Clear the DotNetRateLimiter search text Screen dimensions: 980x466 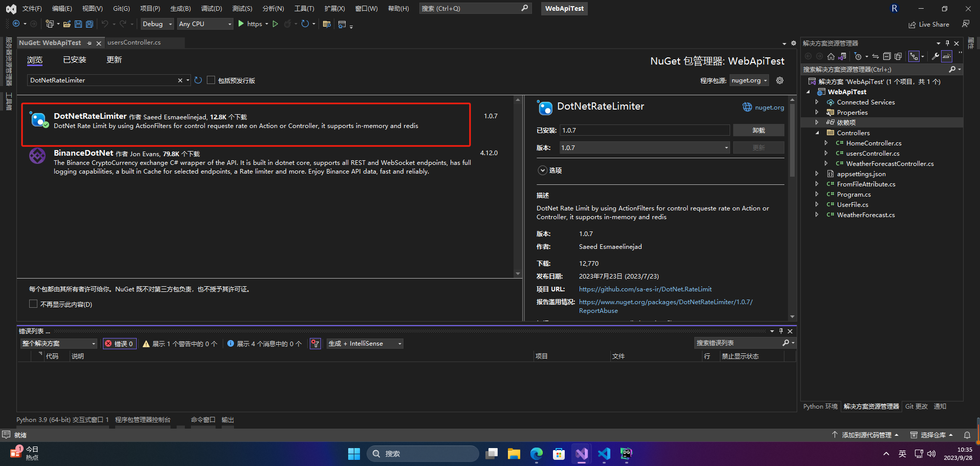(x=180, y=80)
